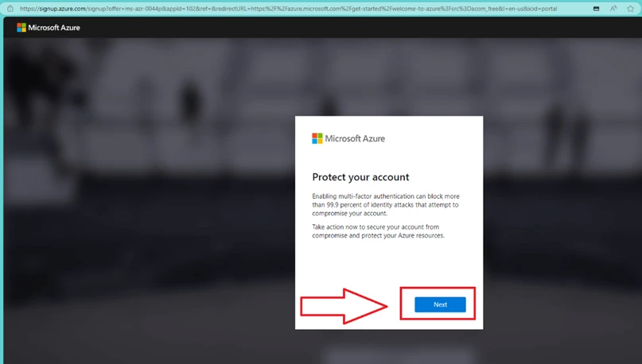Image resolution: width=642 pixels, height=364 pixels.
Task: Click the wallet card icon in address bar
Action: [x=596, y=9]
